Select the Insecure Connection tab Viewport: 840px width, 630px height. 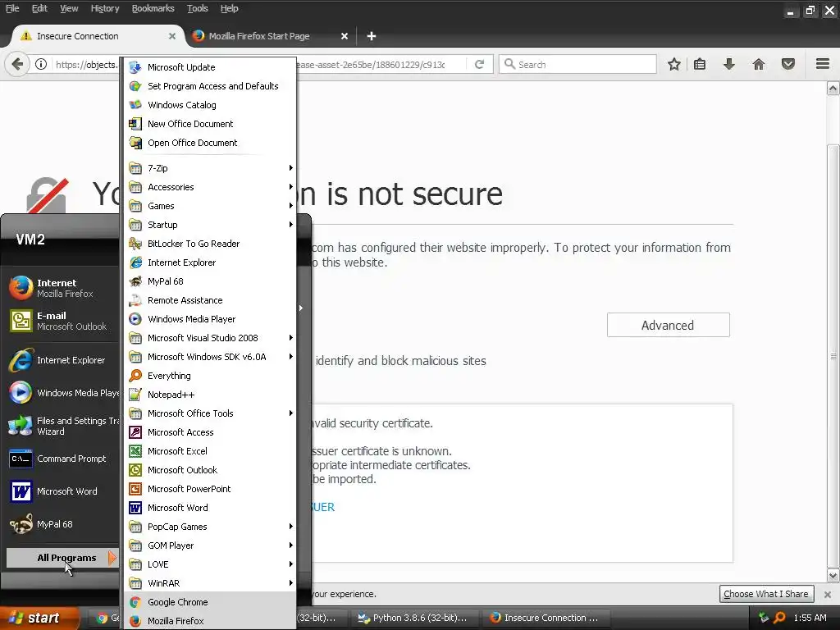click(x=98, y=36)
